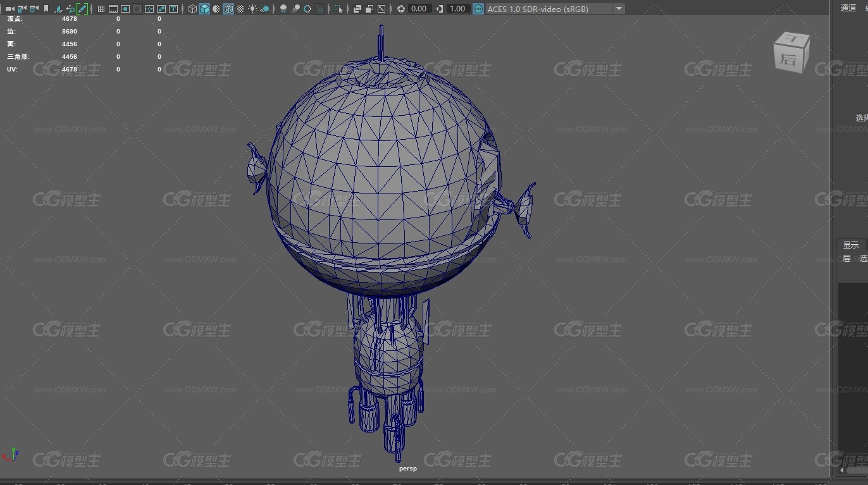868x485 pixels.
Task: Click the Select Camera icon
Action: click(x=9, y=9)
